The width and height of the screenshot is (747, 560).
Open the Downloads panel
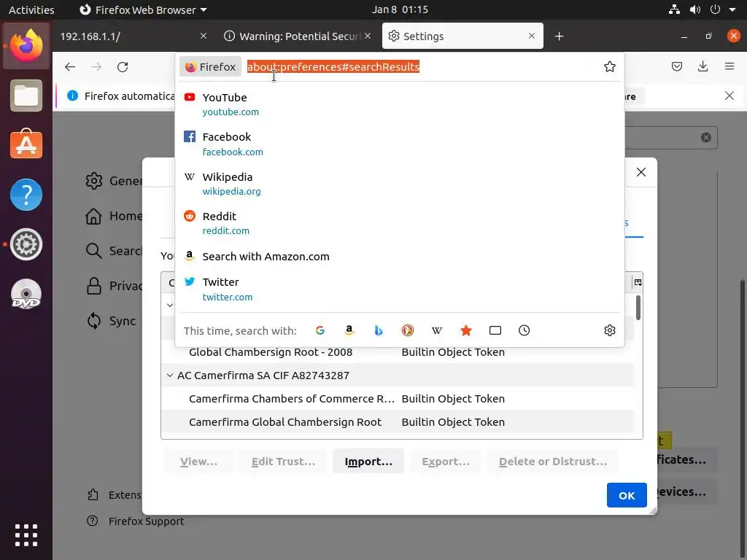[x=703, y=66]
